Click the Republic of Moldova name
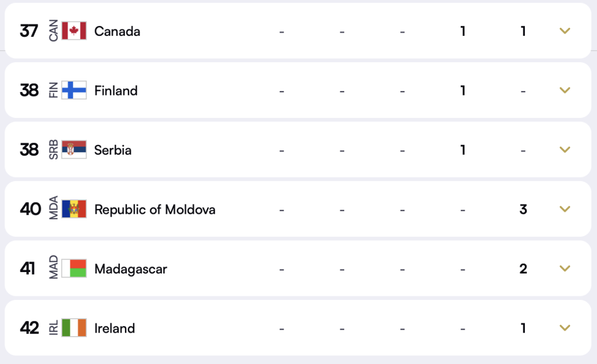The image size is (597, 364). click(x=155, y=210)
